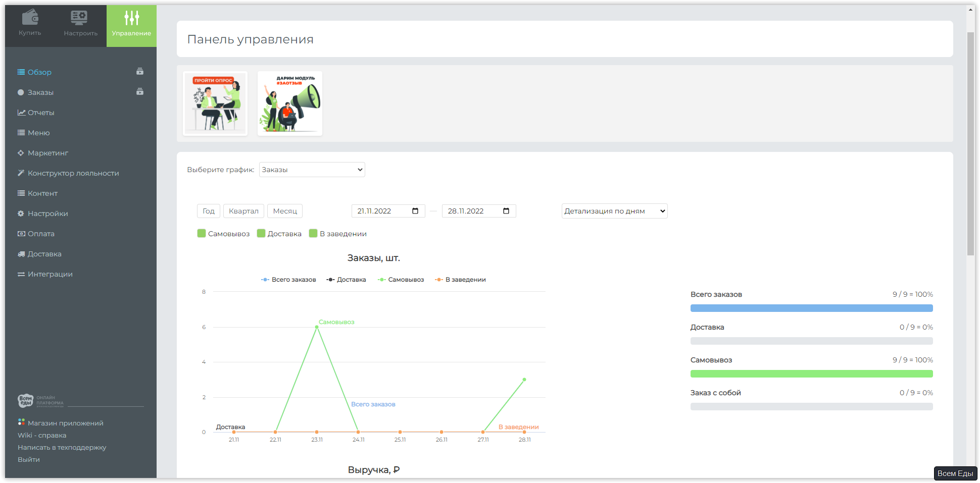
Task: Open calendar picker for end date 28.11.2022
Action: [506, 211]
